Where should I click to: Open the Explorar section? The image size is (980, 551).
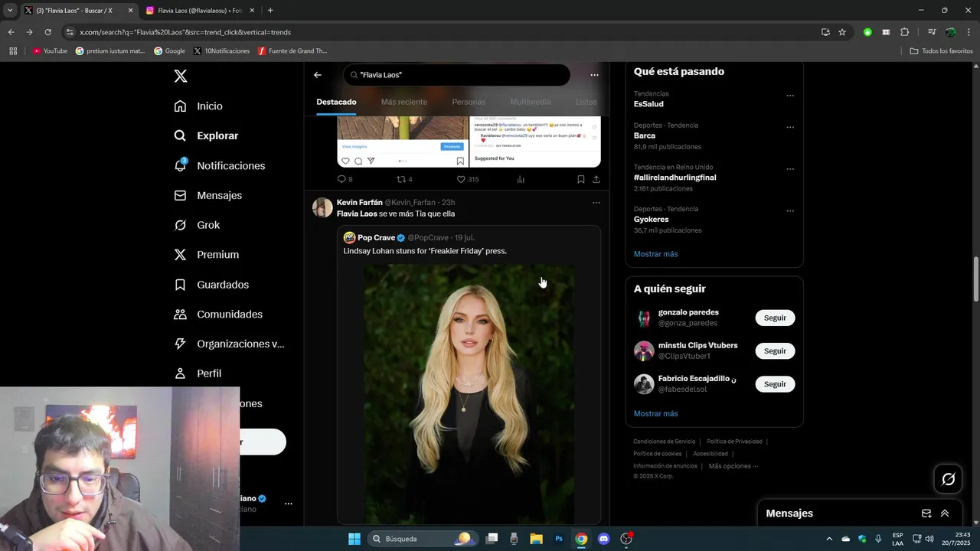pyautogui.click(x=206, y=135)
